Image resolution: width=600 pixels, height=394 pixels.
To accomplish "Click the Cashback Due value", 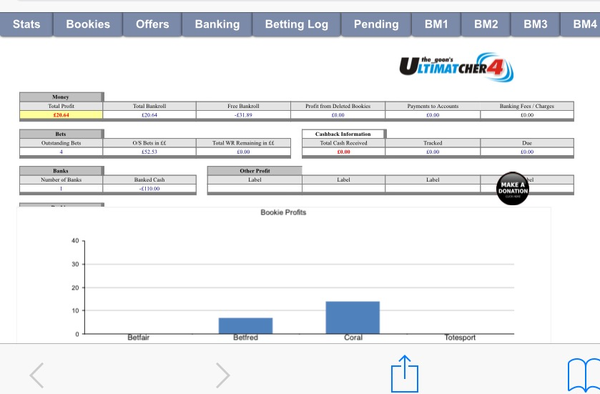I will [x=527, y=152].
